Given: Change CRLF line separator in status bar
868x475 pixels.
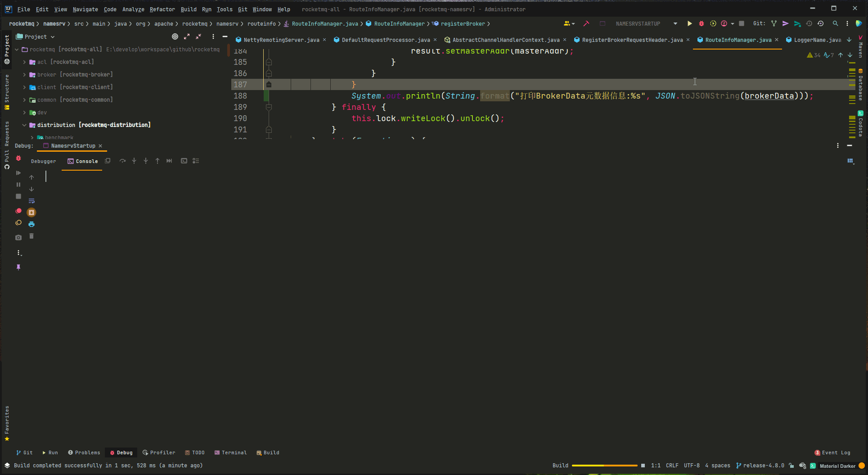Looking at the screenshot, I should tap(672, 466).
